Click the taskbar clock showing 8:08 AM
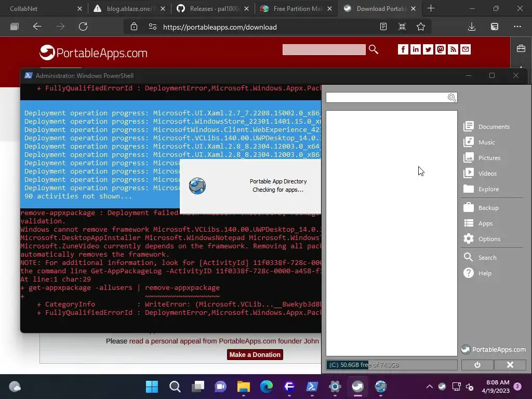This screenshot has height=399, width=532. pos(496,387)
